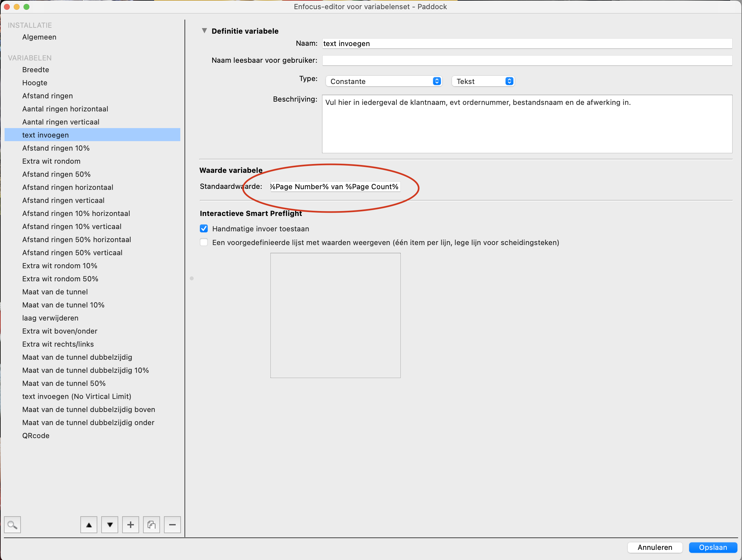Click Naam leesbaar voor gebruiker field
This screenshot has height=560, width=742.
click(x=527, y=60)
